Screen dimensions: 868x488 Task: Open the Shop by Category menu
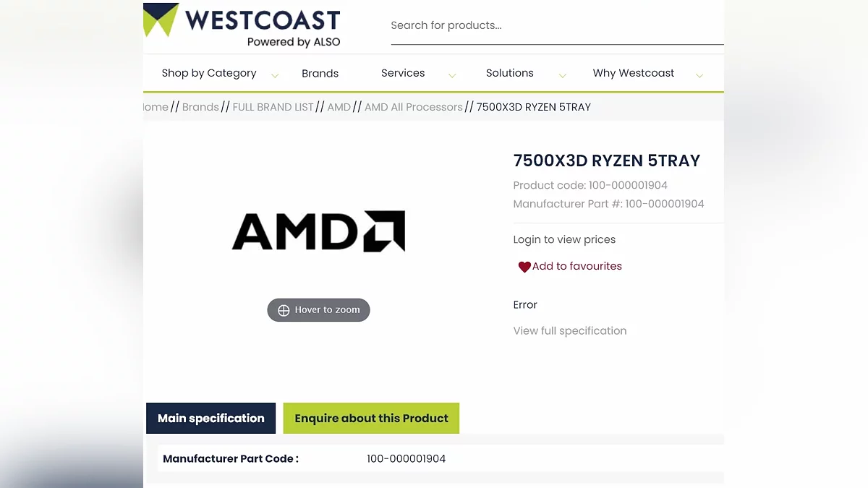pos(209,73)
